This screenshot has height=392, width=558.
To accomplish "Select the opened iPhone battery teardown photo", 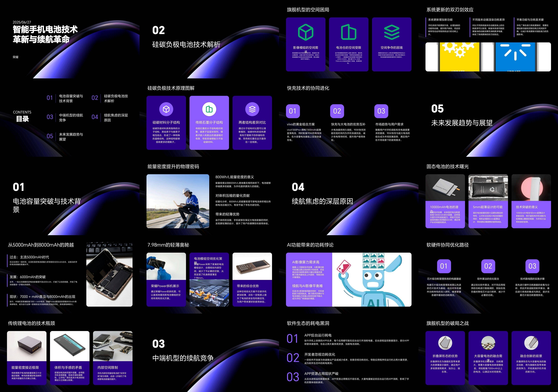I will point(109,274).
